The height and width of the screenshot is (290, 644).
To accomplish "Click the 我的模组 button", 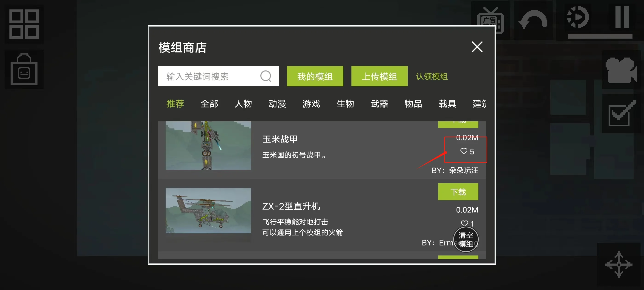I will pos(315,76).
